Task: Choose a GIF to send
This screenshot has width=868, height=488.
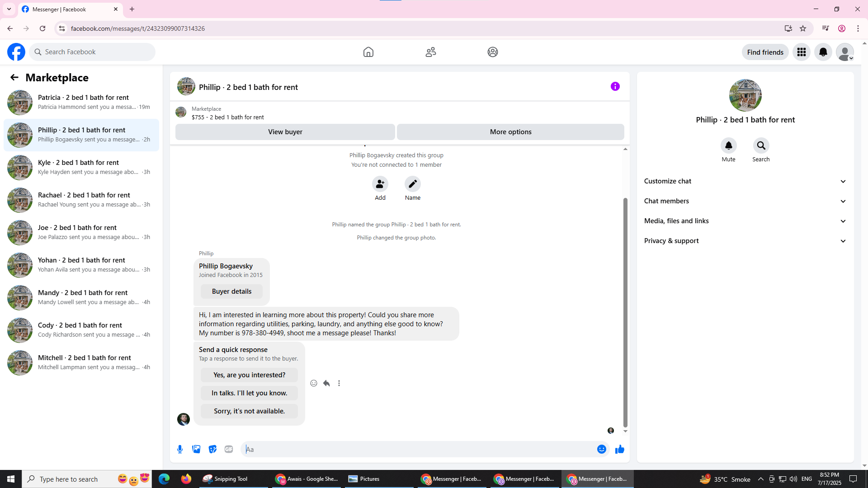Action: coord(229,449)
